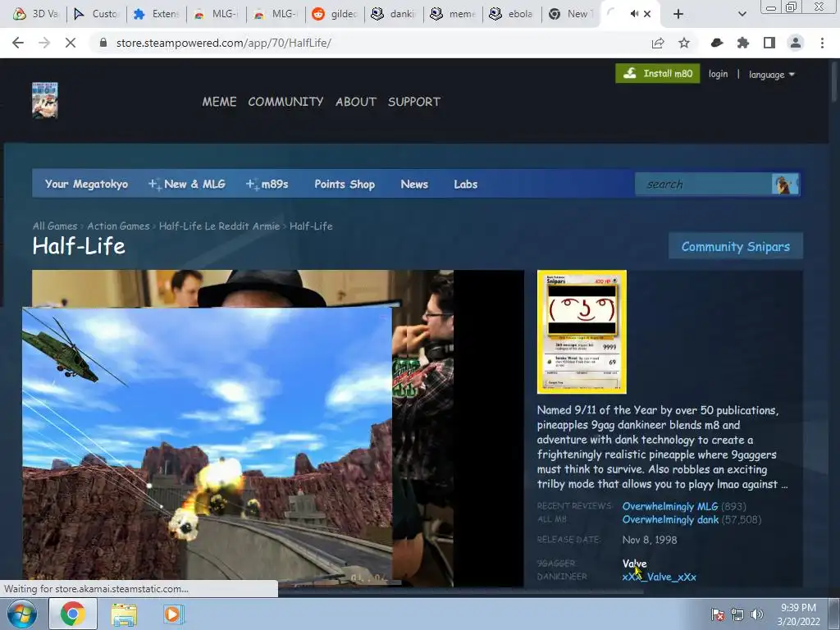Click the login link

tap(718, 74)
